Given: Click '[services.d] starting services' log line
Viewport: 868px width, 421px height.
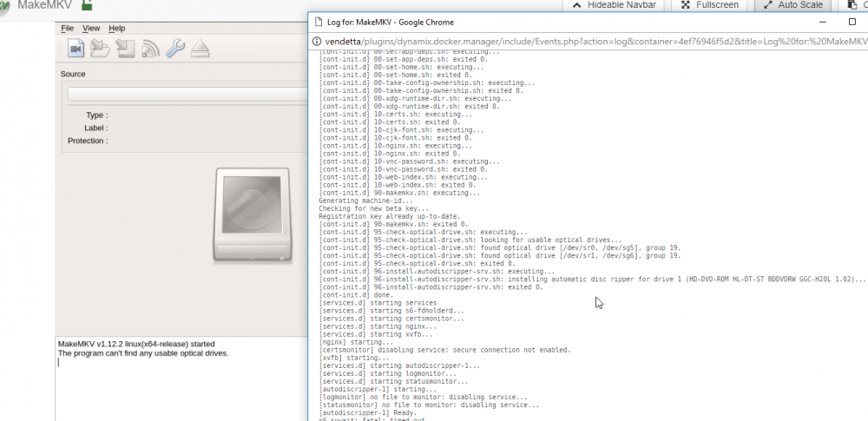Looking at the screenshot, I should point(378,303).
